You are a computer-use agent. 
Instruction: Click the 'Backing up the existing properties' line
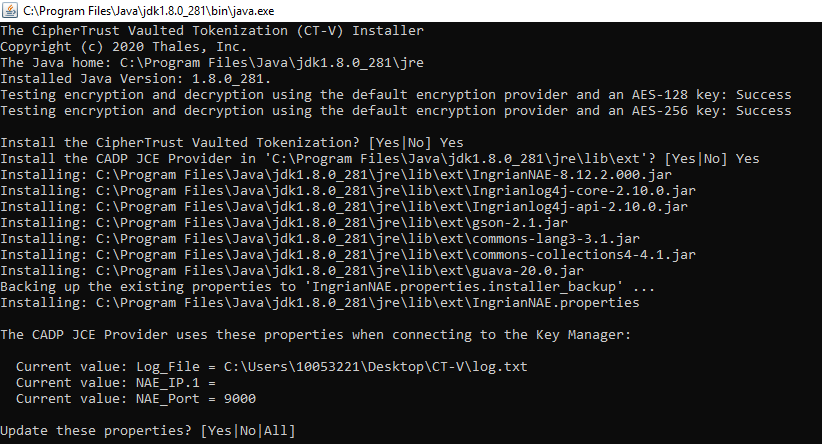(327, 287)
